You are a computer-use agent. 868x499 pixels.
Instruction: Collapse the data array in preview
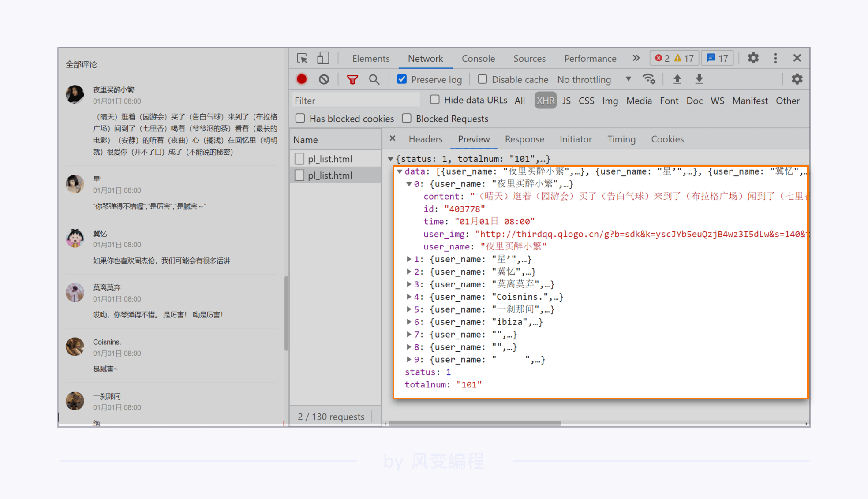(400, 171)
